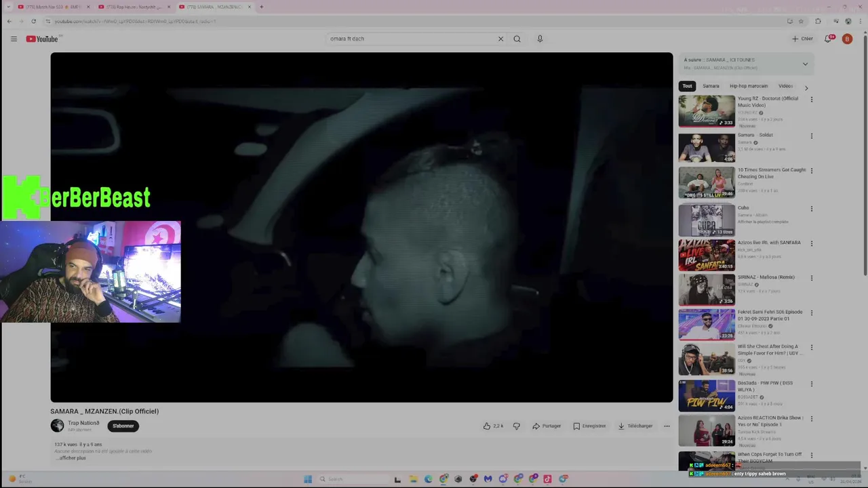Open a new browser tab
The width and height of the screenshot is (868, 488).
(x=261, y=7)
